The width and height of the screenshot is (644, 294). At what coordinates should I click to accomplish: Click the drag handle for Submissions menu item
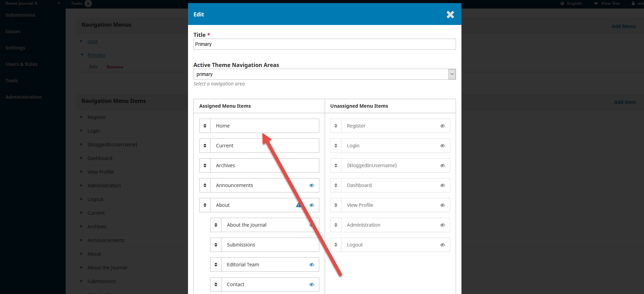[x=216, y=245]
